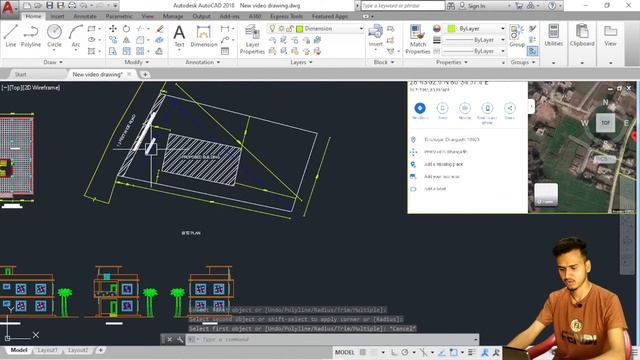
Task: Click the Scale tool icon
Action: 127,51
